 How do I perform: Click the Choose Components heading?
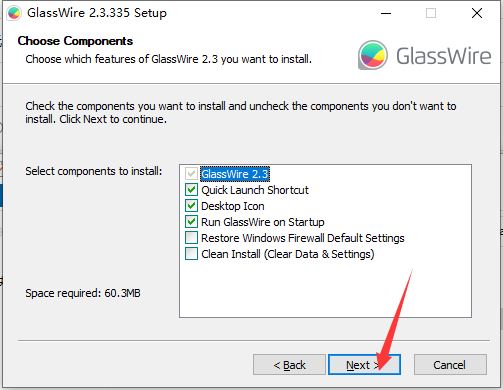[75, 41]
